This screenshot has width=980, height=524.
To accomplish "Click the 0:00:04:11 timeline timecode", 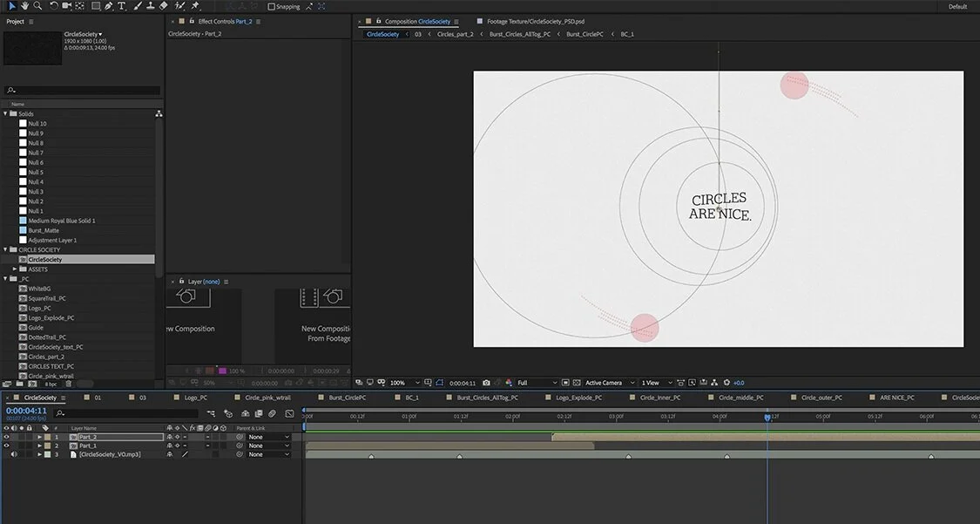I will pyautogui.click(x=27, y=411).
